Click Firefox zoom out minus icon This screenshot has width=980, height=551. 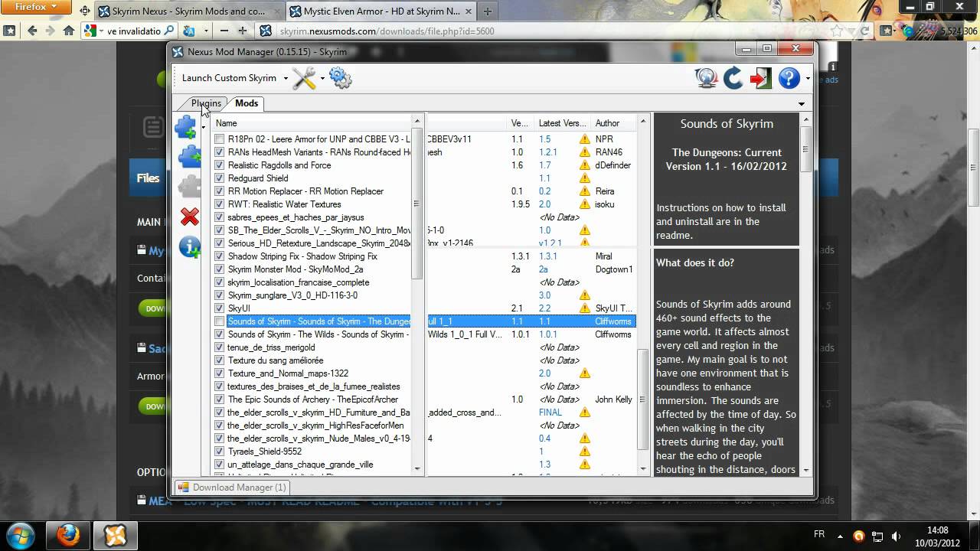pos(224,31)
